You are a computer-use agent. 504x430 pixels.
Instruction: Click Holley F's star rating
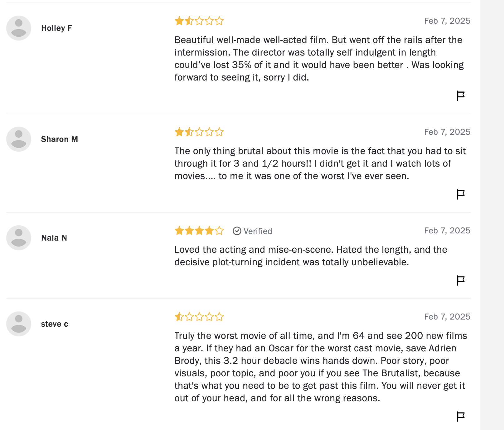pos(199,21)
